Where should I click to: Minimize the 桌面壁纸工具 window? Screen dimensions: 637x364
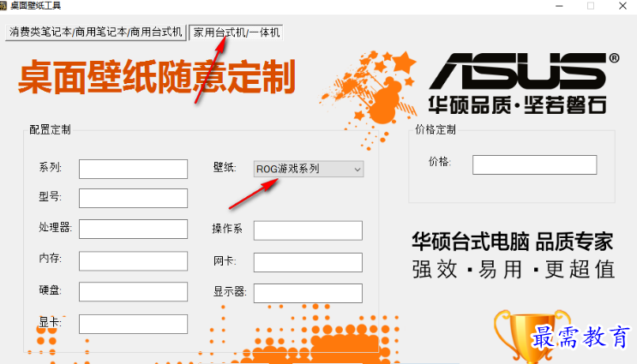(x=559, y=6)
